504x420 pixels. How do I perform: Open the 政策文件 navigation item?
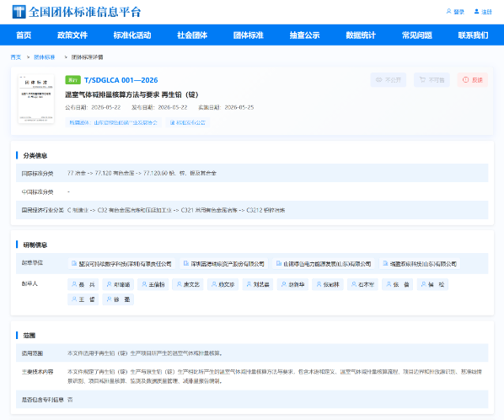pyautogui.click(x=72, y=35)
